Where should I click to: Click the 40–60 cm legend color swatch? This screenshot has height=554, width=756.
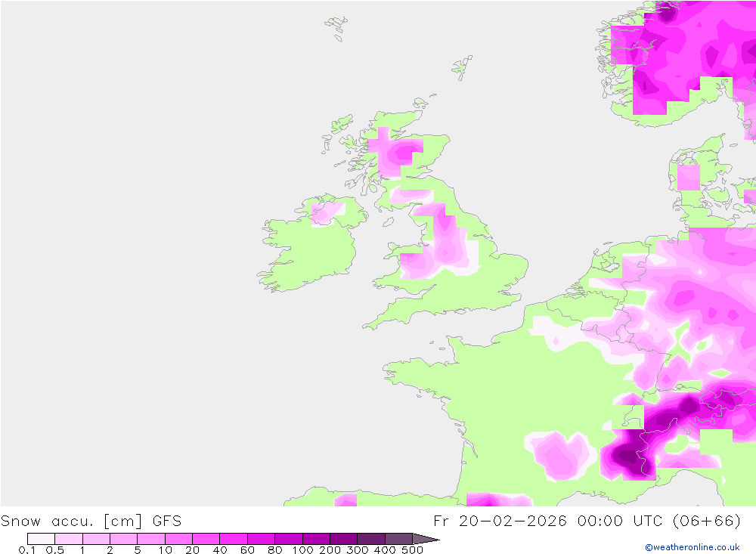coord(234,539)
